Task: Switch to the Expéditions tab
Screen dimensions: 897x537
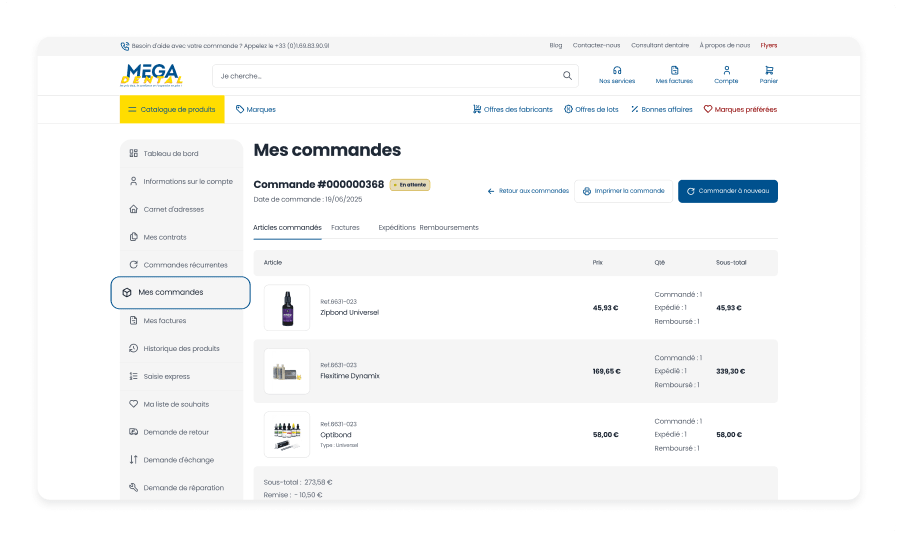Action: coord(396,228)
